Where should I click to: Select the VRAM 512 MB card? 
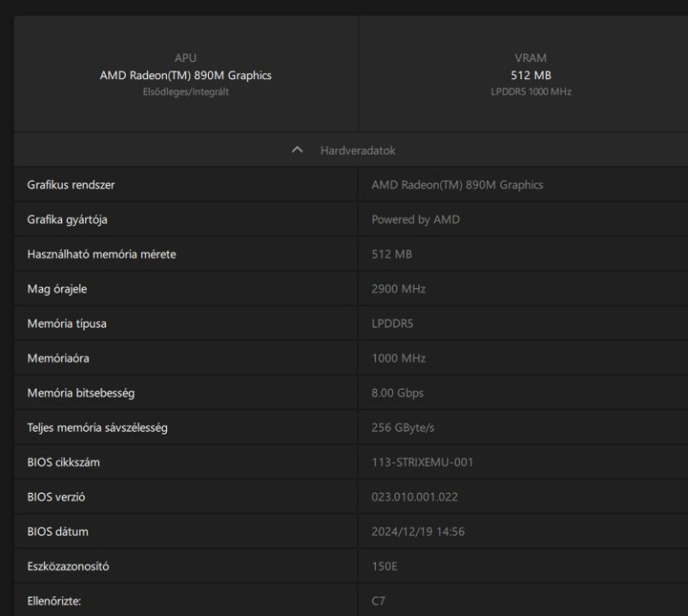pos(530,75)
